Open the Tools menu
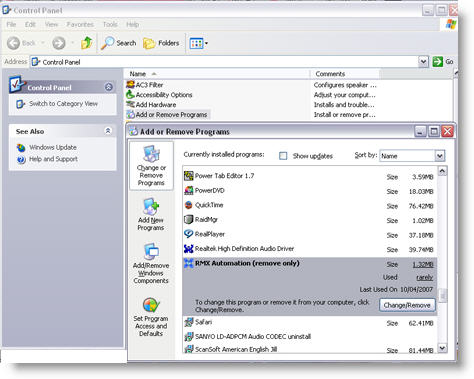474x379 pixels. coord(110,24)
